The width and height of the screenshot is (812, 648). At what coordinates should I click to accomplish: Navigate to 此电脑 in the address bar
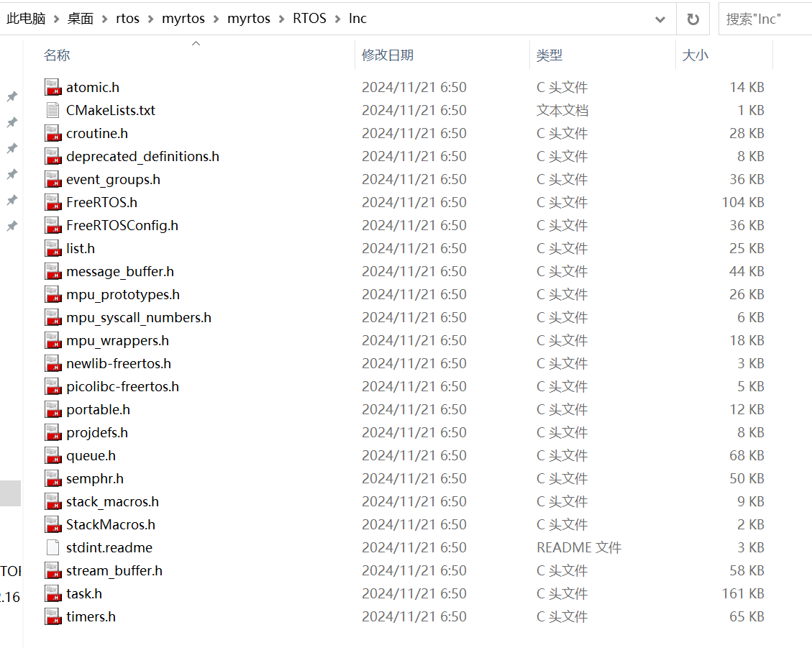tap(26, 19)
